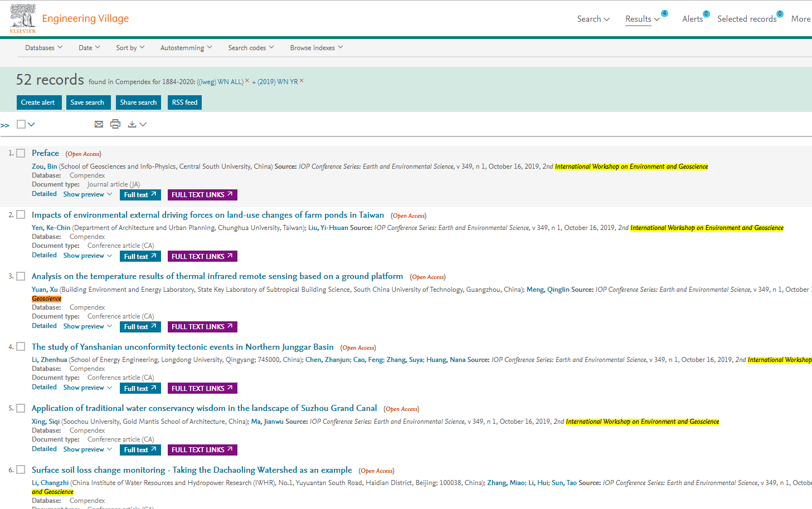Open FULL TEXT LINKS for thermal infrared record
Screen dimensions: 812x509
tap(202, 327)
